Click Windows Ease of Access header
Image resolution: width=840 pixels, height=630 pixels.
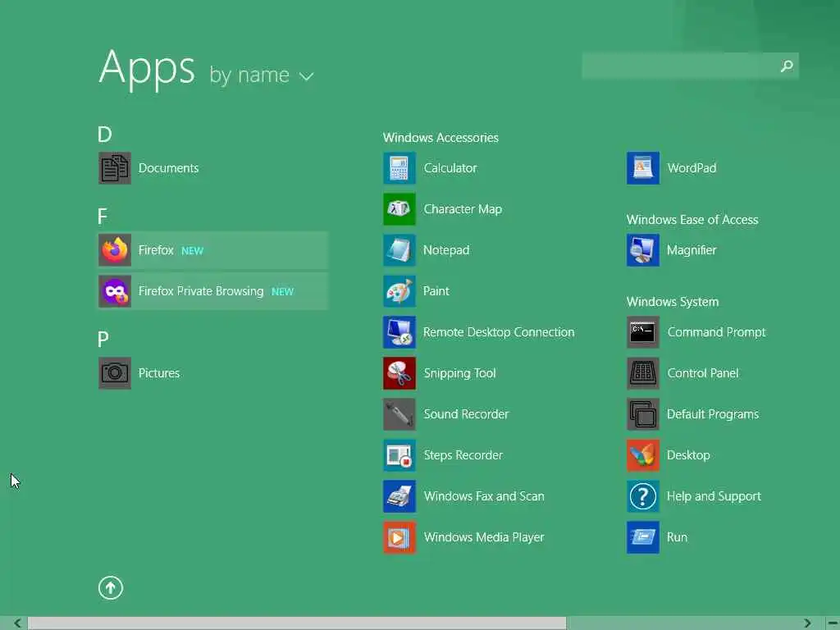[692, 220]
